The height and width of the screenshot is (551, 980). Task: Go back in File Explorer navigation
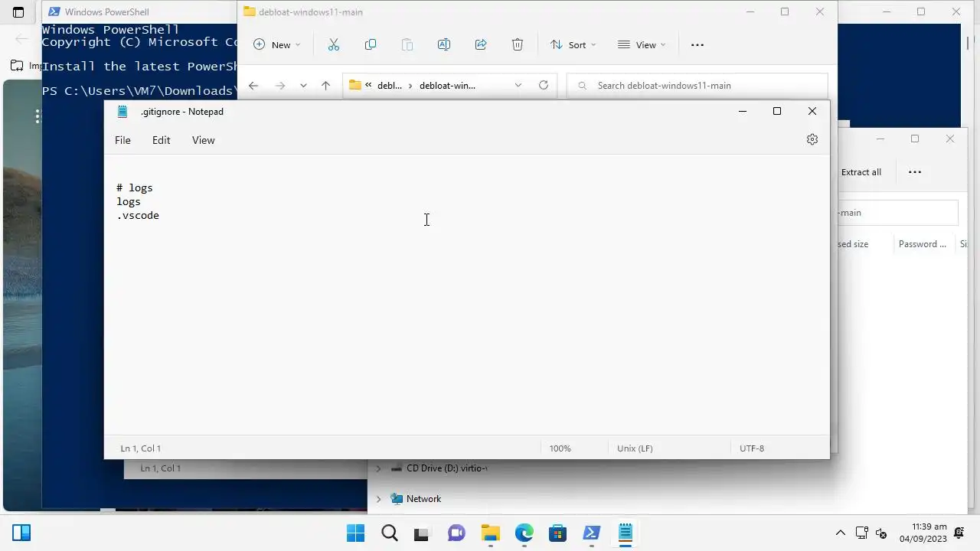[x=253, y=86]
